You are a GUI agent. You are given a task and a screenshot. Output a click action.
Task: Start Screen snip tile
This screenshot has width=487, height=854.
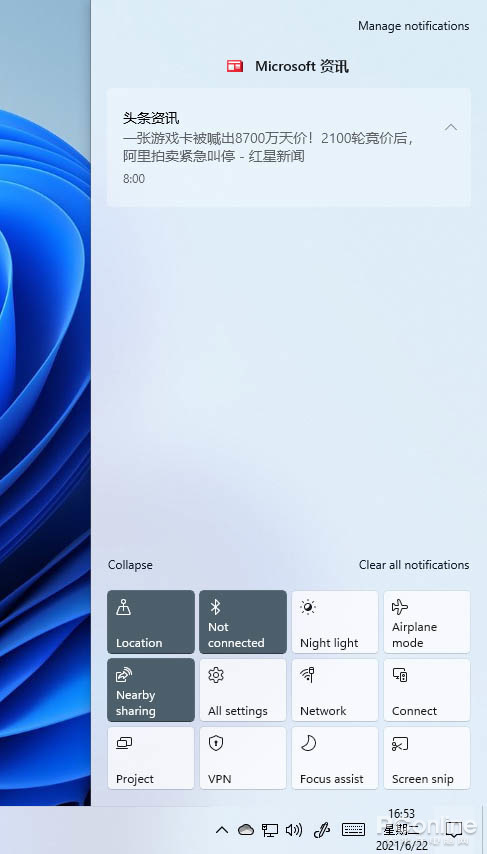[x=427, y=758]
